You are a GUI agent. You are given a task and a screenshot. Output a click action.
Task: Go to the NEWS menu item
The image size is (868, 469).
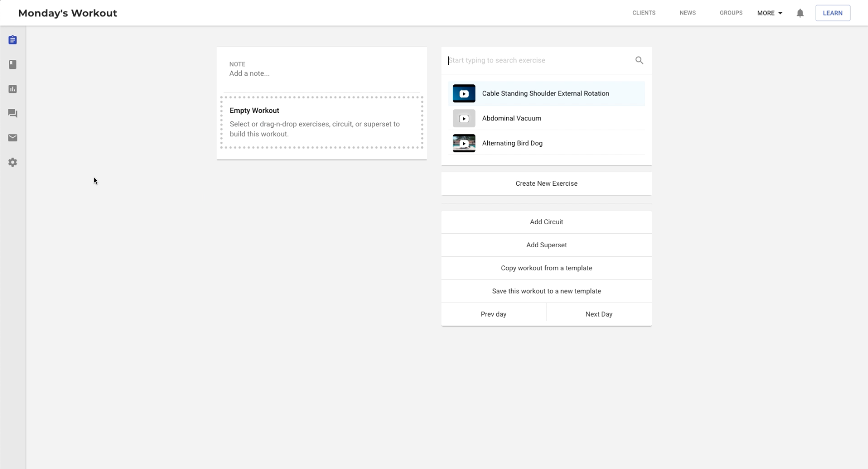(687, 13)
